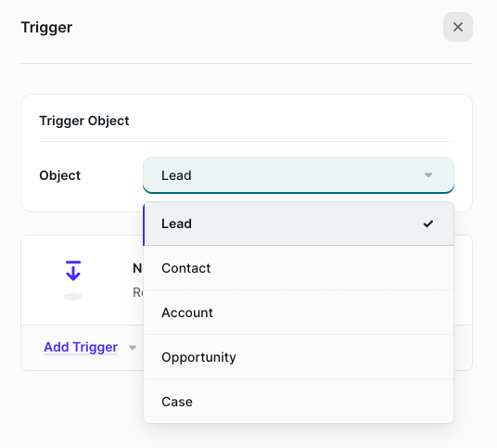Choose Contact in the object dropdown
Screen dimensions: 497x448
click(299, 268)
